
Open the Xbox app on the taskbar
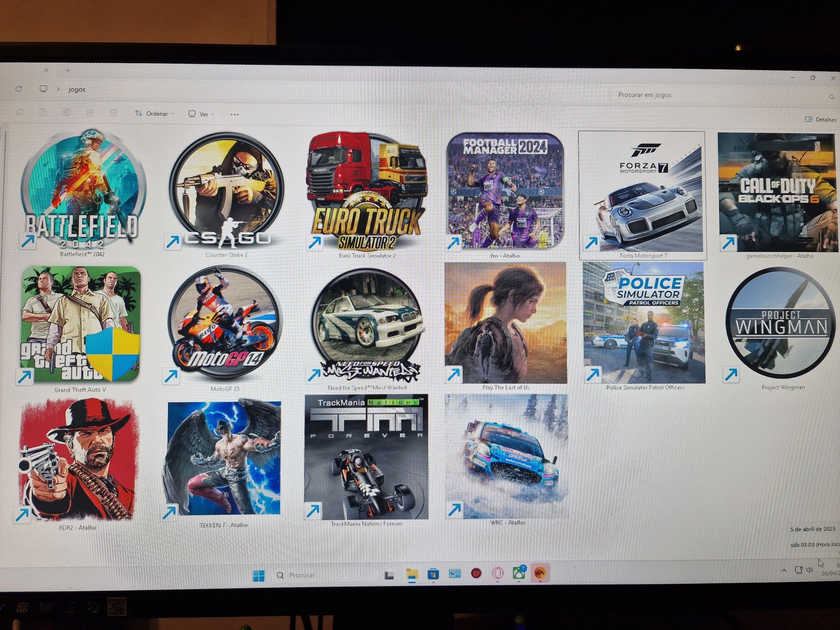[x=520, y=572]
